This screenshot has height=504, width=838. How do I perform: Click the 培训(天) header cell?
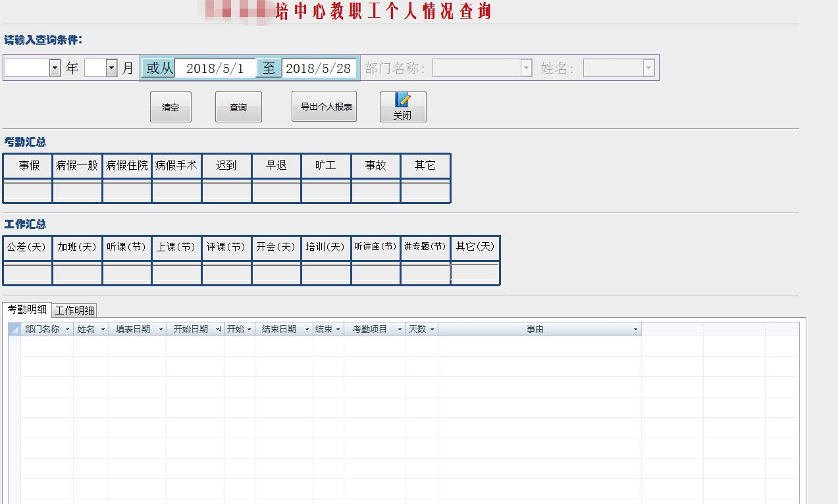[x=326, y=247]
